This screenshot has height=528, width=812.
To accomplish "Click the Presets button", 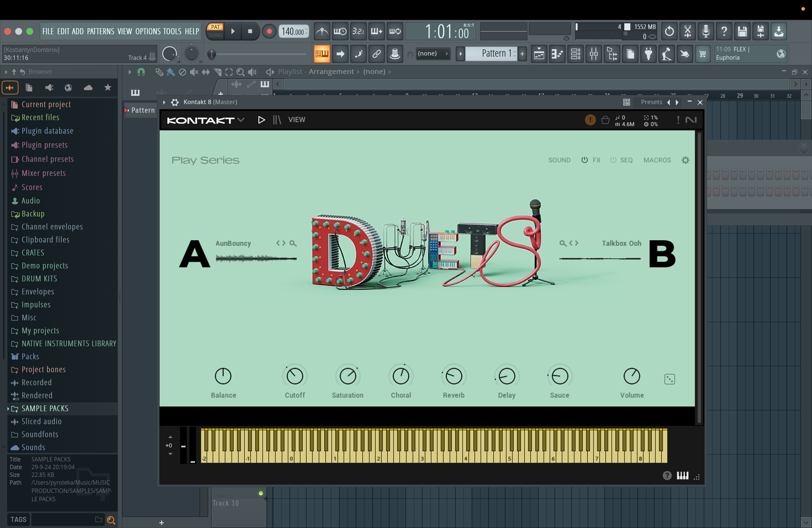I will coord(651,102).
